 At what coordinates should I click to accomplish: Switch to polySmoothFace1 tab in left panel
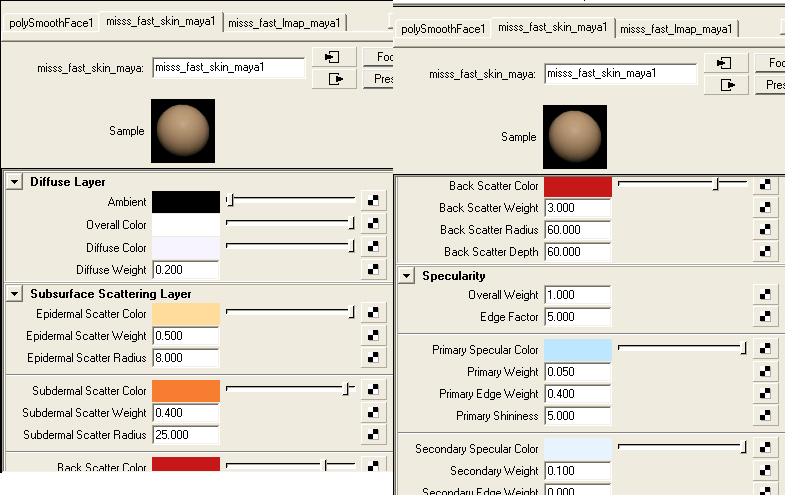coord(51,23)
